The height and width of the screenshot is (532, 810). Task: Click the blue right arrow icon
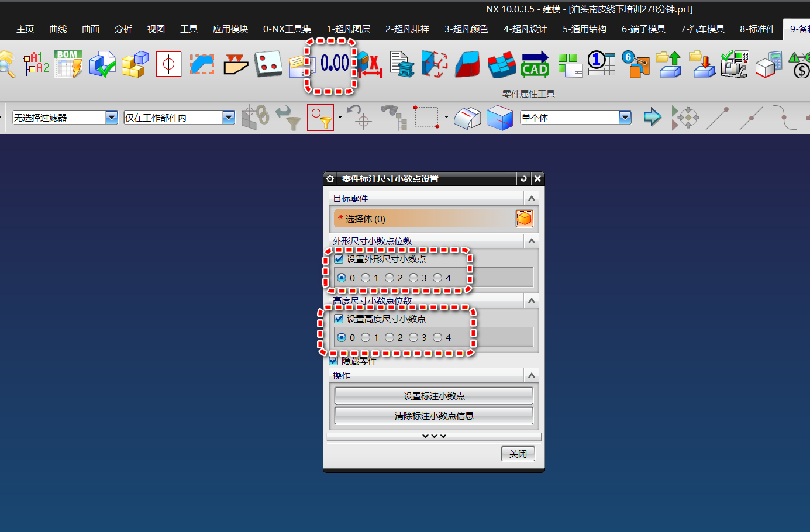(652, 118)
